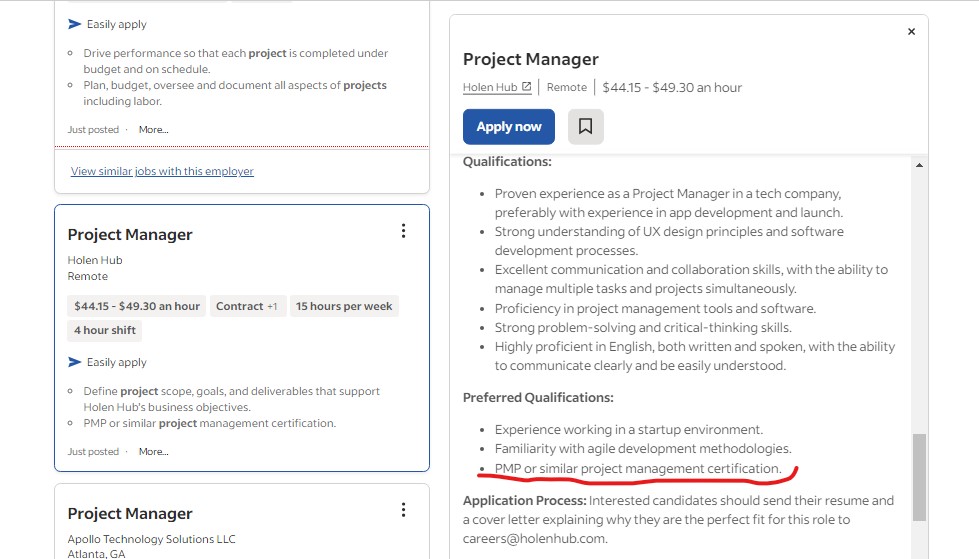The image size is (979, 559).
Task: Expand the Contract +1 job type tag
Action: point(247,306)
